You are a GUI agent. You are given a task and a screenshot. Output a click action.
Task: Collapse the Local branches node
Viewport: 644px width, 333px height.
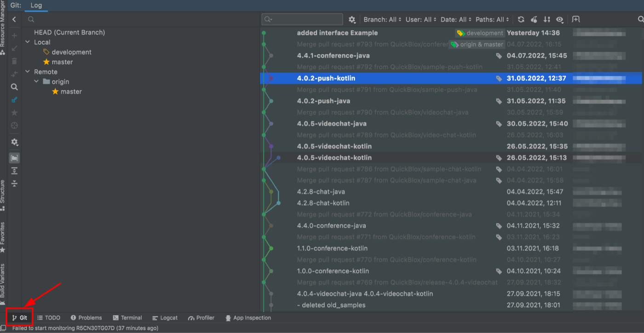(x=29, y=42)
